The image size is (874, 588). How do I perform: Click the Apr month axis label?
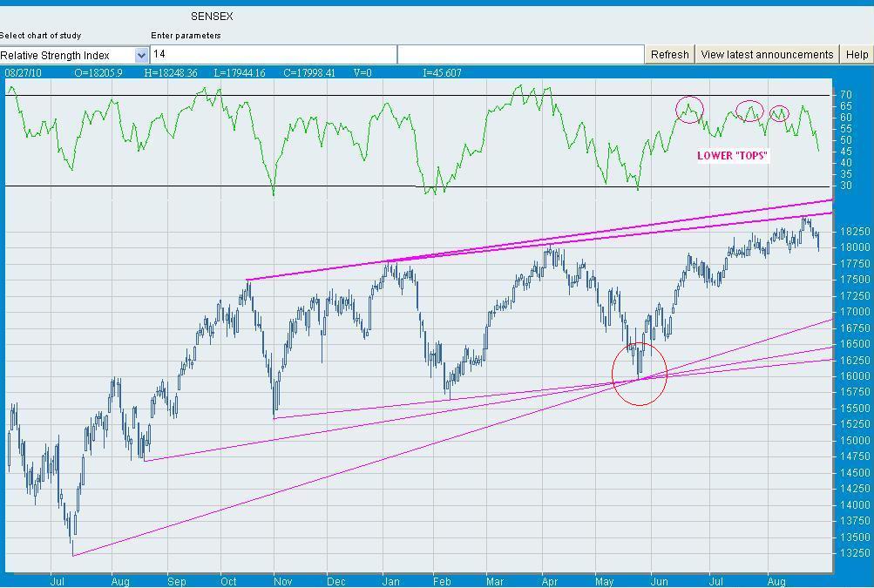coord(550,582)
